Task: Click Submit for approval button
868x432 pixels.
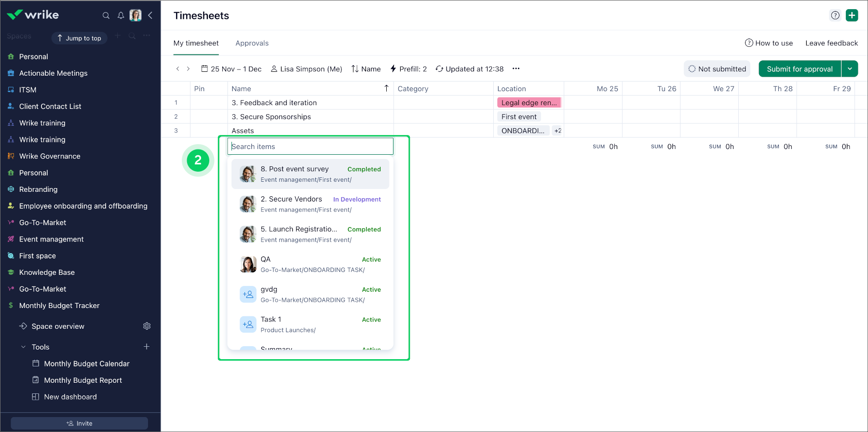Action: (x=800, y=69)
